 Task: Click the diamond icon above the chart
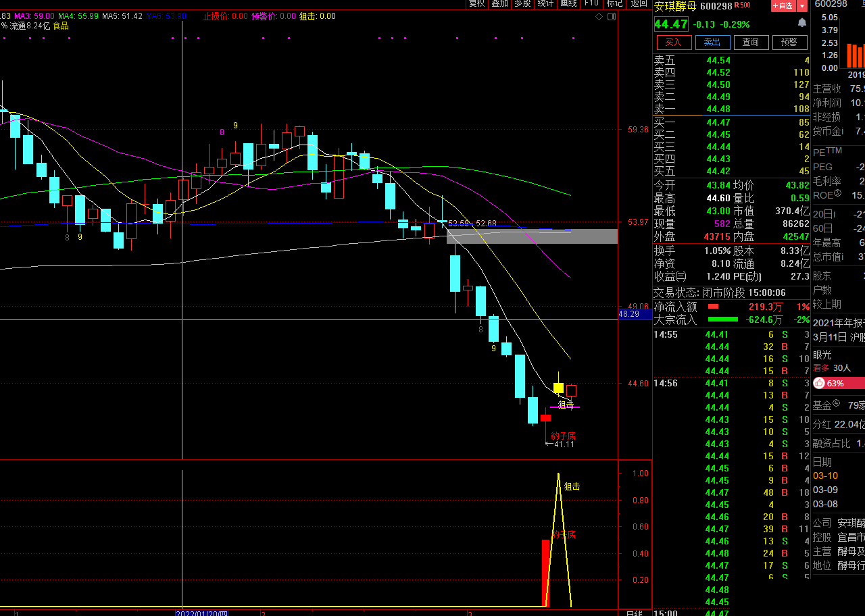point(598,16)
